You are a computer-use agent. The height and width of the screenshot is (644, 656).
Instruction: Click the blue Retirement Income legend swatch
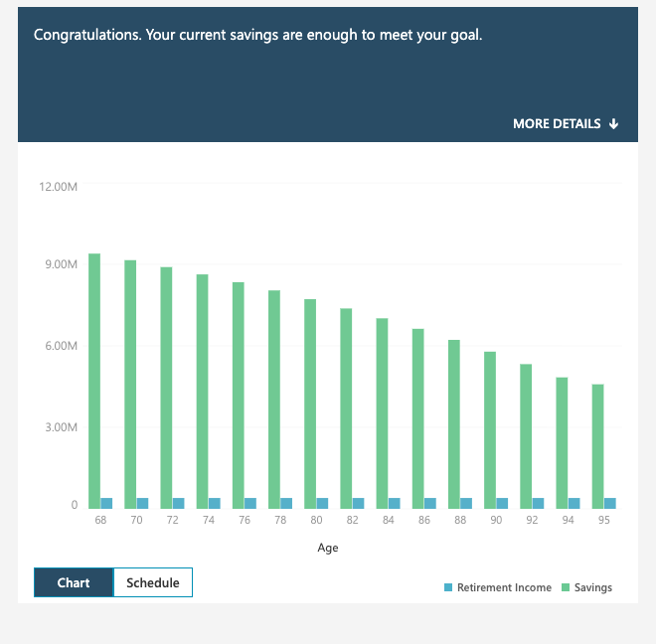click(x=448, y=587)
